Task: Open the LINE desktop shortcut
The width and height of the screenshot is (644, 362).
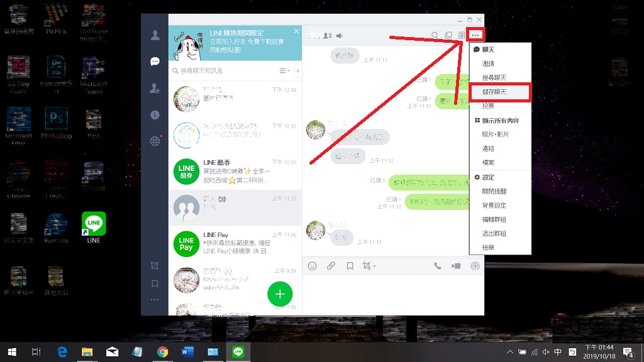Action: click(94, 228)
